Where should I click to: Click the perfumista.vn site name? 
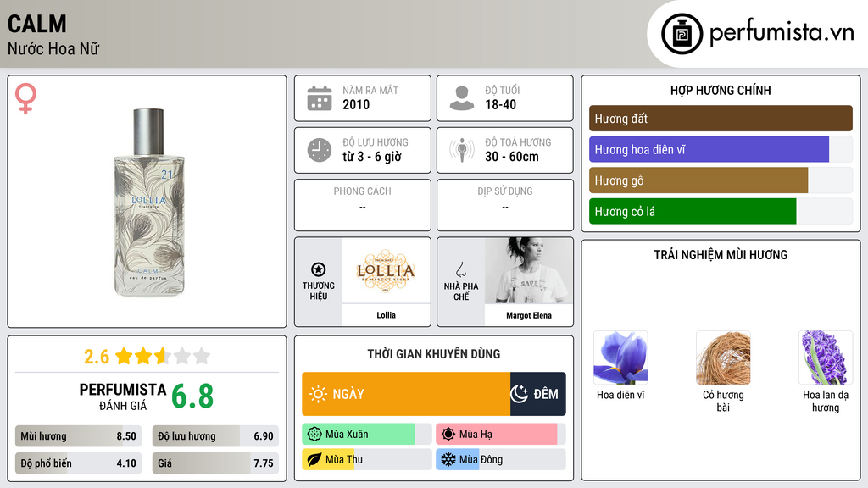(x=782, y=33)
